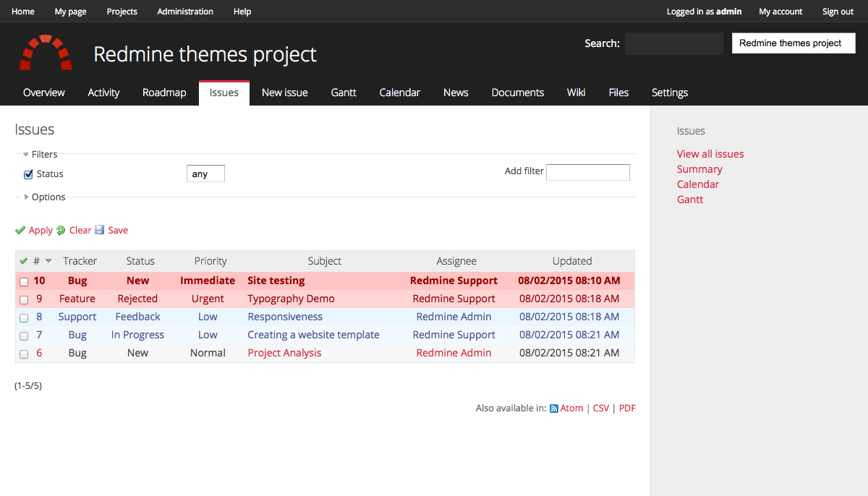This screenshot has height=496, width=868.
Task: Open the Activity tab
Action: pyautogui.click(x=103, y=93)
